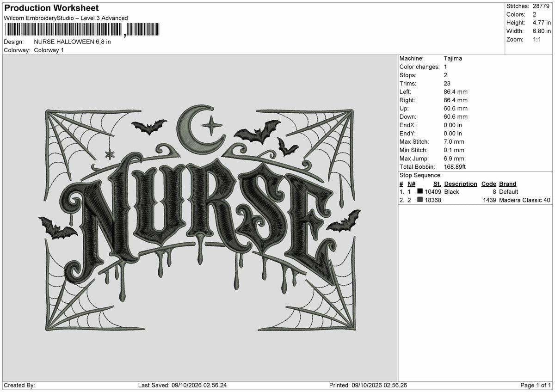The height and width of the screenshot is (392, 555).
Task: Click the 'Brand' column header
Action: 508,184
